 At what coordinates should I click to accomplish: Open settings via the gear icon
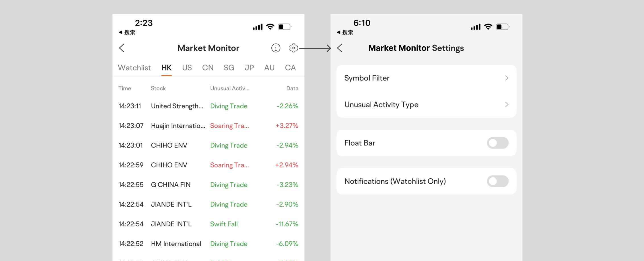(x=293, y=48)
